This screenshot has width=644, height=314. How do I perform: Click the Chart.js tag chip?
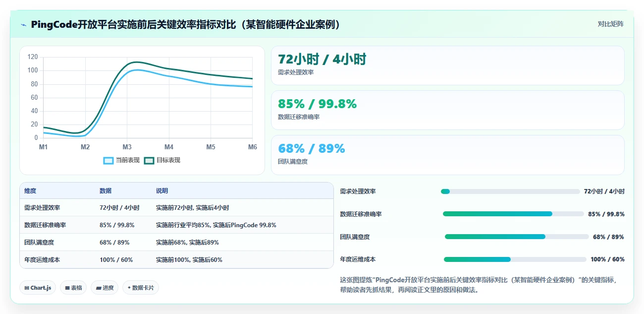coord(38,288)
